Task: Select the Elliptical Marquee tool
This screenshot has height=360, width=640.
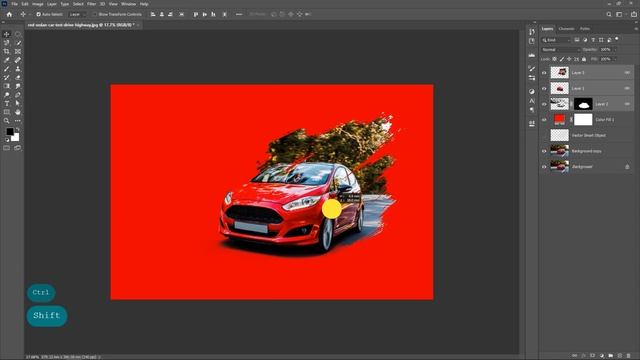Action: click(18, 34)
